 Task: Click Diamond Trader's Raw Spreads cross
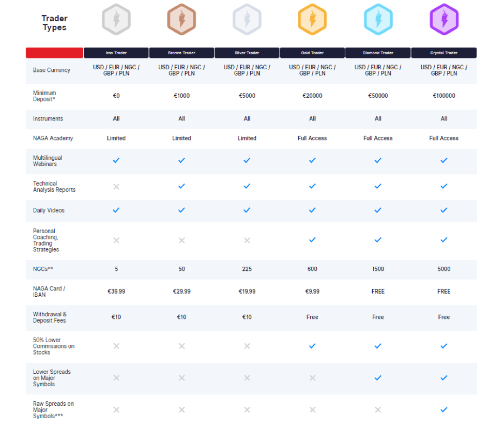coord(378,409)
